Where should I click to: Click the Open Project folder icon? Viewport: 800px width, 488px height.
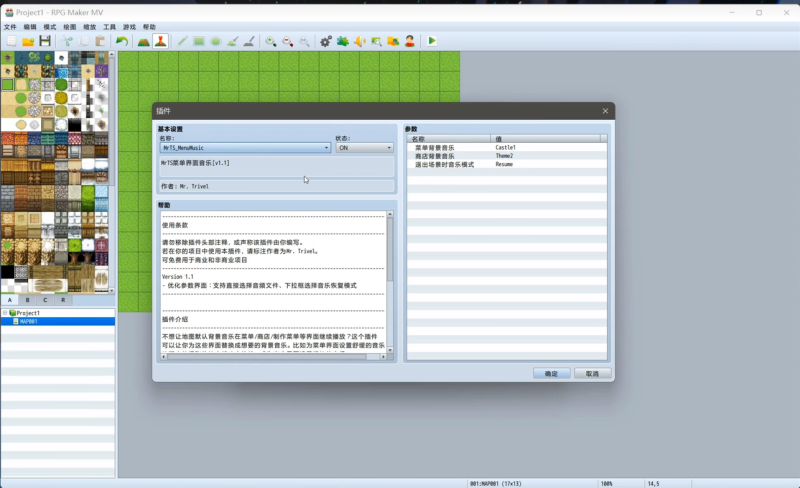pos(28,41)
